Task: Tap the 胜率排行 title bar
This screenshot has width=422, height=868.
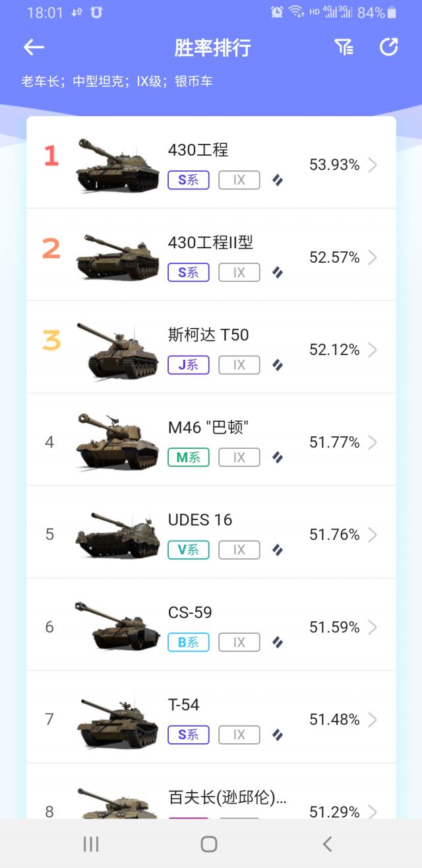Action: pyautogui.click(x=211, y=48)
